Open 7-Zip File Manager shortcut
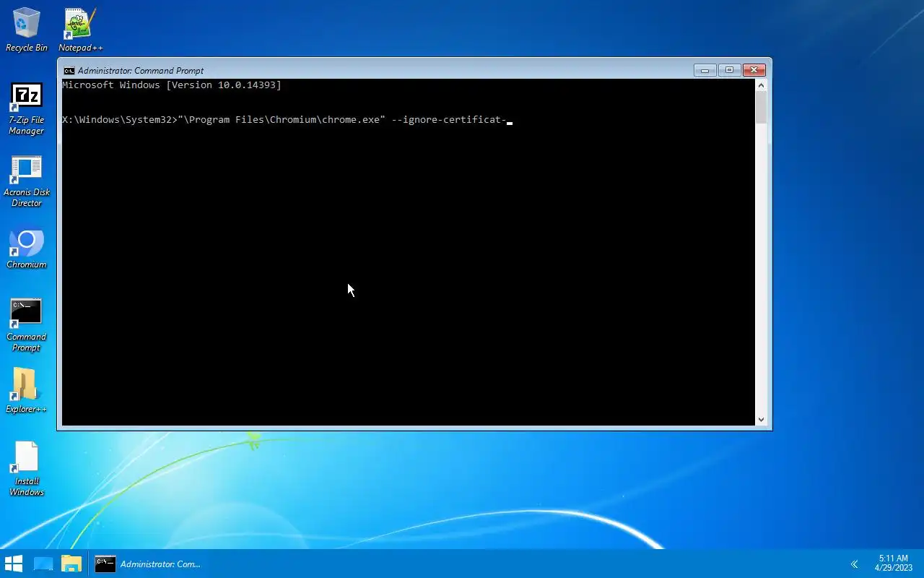 (27, 108)
